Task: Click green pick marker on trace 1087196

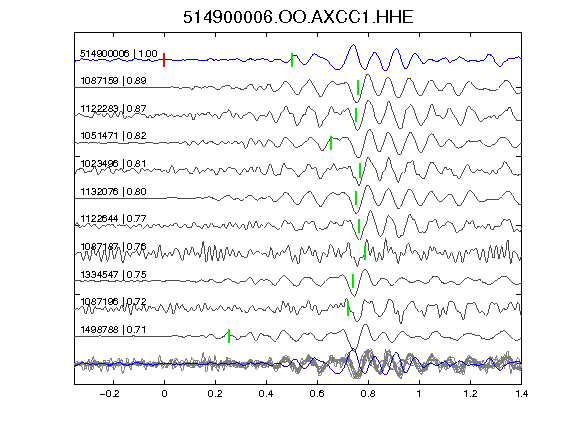Action: (348, 308)
